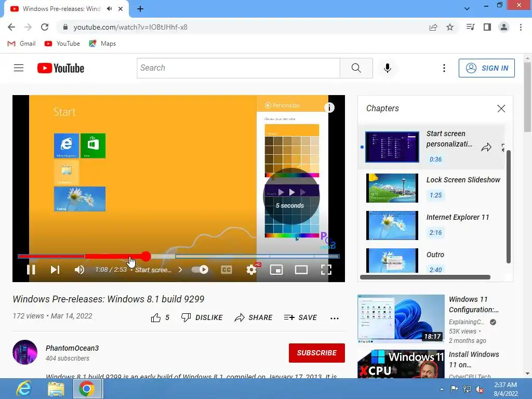Click the 0:36 chapter timestamp
Screen dimensions: 532x399
point(436,159)
